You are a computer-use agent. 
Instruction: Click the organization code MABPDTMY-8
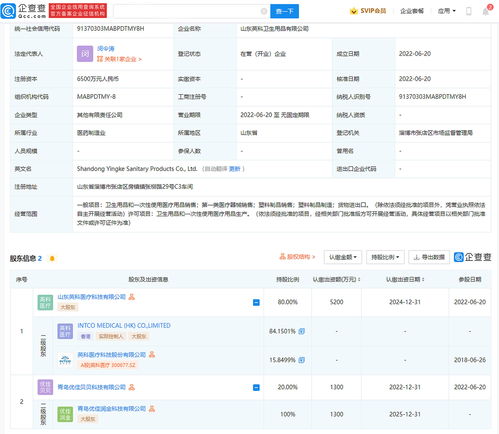point(96,97)
